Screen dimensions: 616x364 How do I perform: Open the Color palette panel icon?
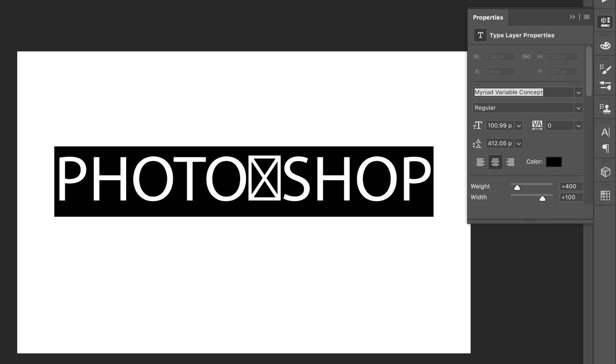pyautogui.click(x=605, y=45)
